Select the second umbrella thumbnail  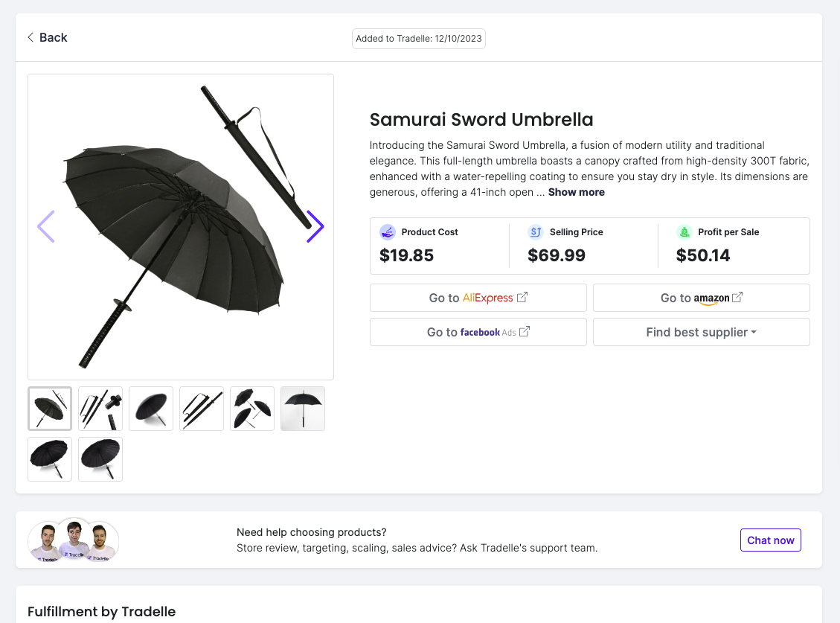tap(100, 408)
